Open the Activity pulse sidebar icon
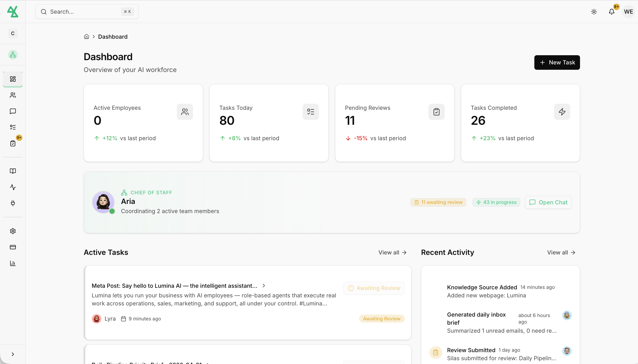 [13, 187]
